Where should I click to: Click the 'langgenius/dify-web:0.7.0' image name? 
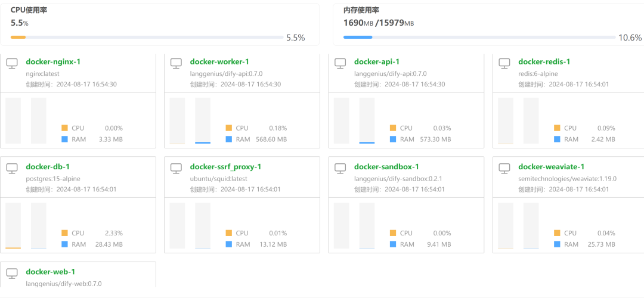click(64, 284)
